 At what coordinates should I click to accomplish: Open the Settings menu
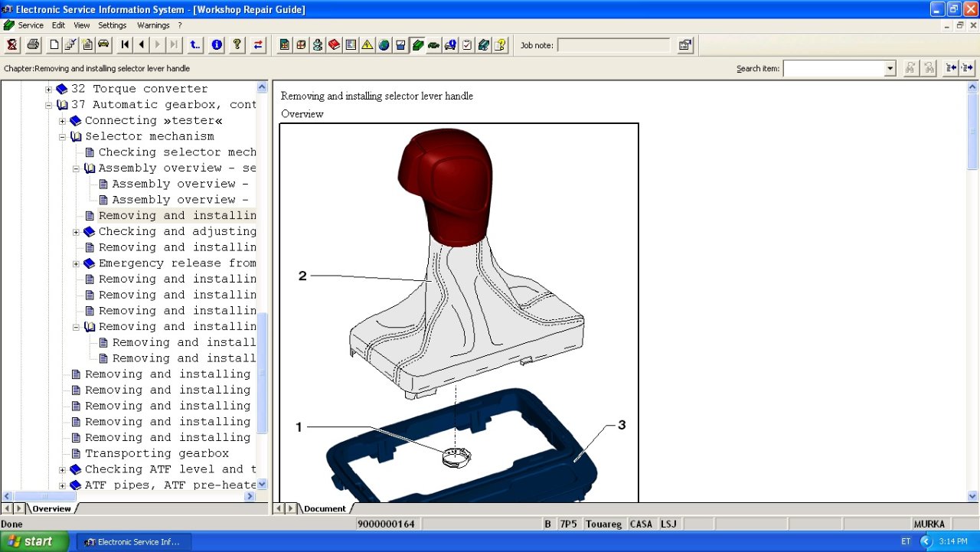pyautogui.click(x=113, y=25)
